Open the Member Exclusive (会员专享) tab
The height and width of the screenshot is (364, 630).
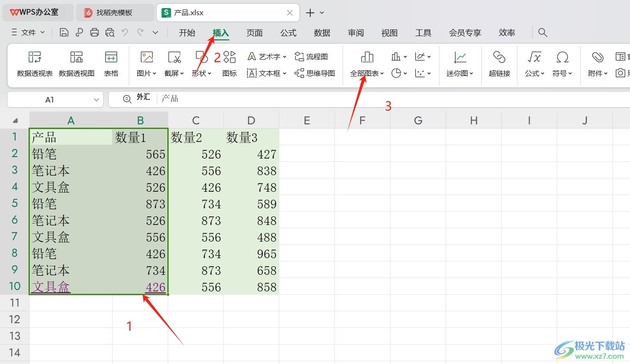click(x=465, y=33)
